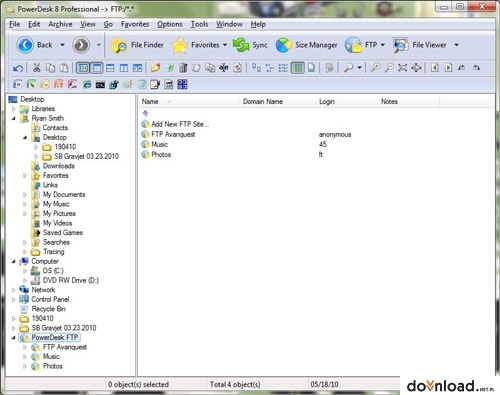Open the Tools menu
The height and width of the screenshot is (395, 500).
(199, 24)
